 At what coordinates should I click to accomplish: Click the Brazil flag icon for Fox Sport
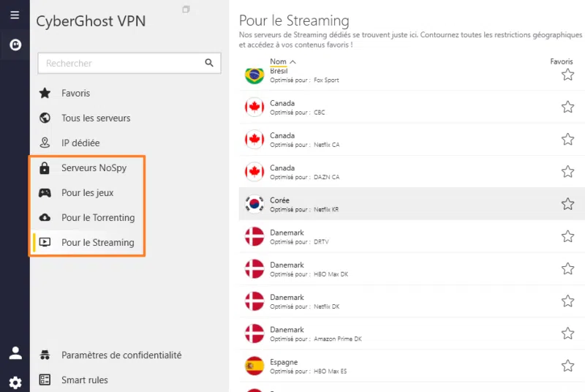(254, 75)
